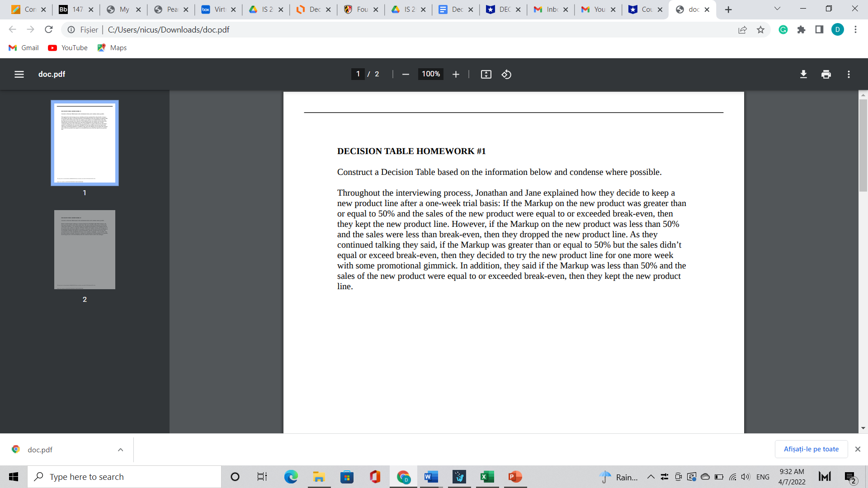This screenshot has height=488, width=868.
Task: Open the tab search dropdown arrow
Action: click(x=777, y=9)
